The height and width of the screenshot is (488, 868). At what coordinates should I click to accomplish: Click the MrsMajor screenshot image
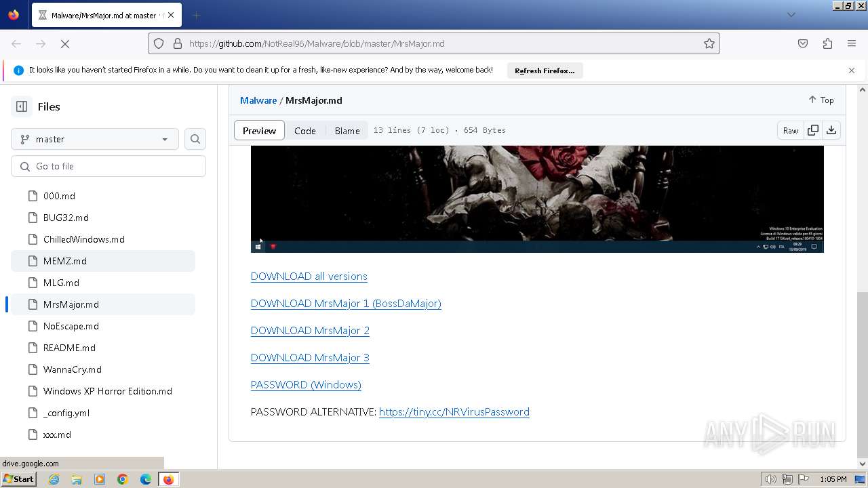[537, 199]
